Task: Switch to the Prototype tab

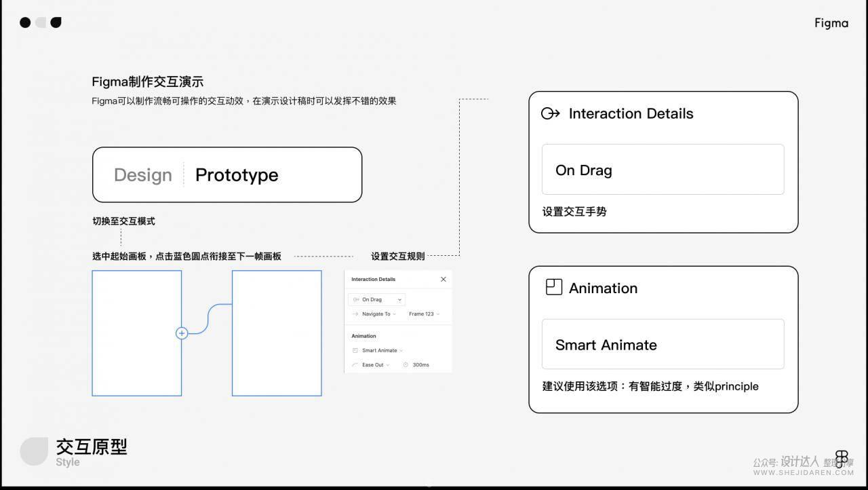Action: pyautogui.click(x=237, y=175)
